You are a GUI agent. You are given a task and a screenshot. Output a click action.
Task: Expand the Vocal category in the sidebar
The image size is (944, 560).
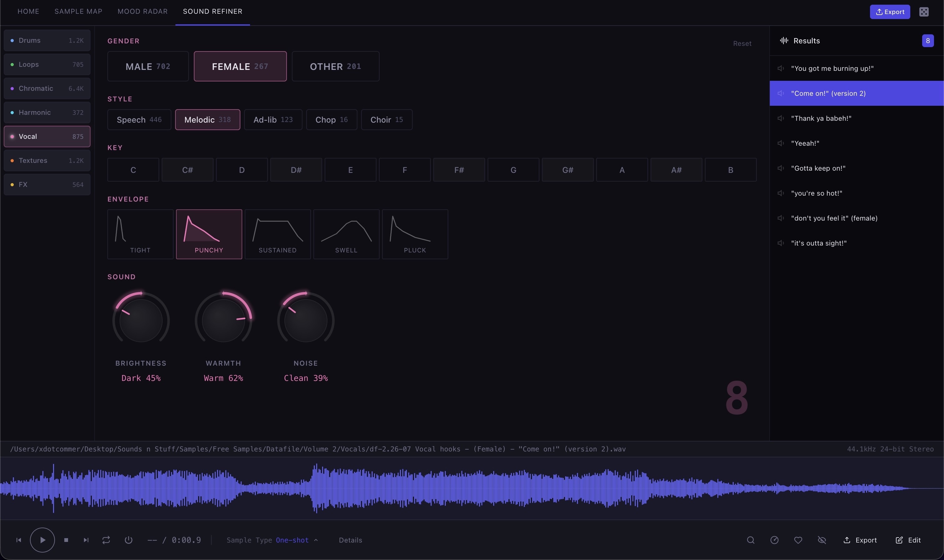pyautogui.click(x=47, y=136)
